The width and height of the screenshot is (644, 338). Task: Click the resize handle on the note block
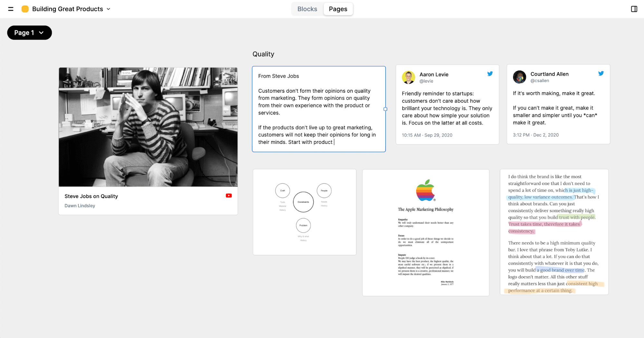tap(385, 109)
